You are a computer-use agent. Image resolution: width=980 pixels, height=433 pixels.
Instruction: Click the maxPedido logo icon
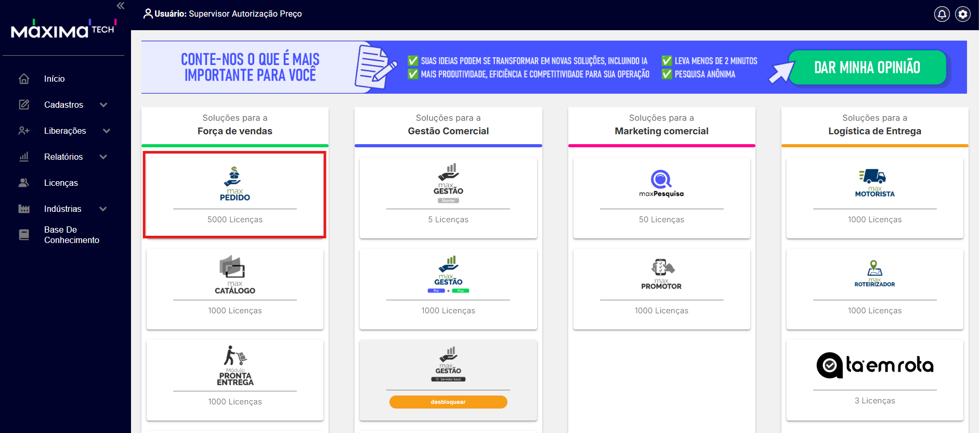click(x=235, y=184)
